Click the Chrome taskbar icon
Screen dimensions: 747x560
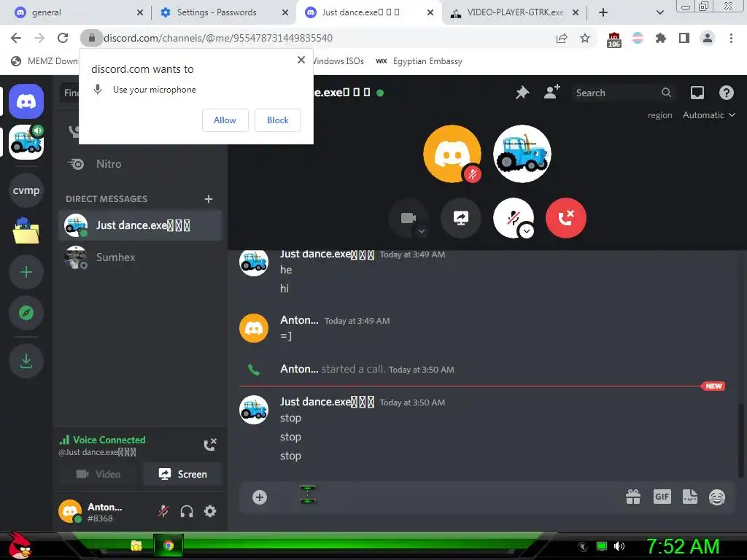(x=169, y=545)
